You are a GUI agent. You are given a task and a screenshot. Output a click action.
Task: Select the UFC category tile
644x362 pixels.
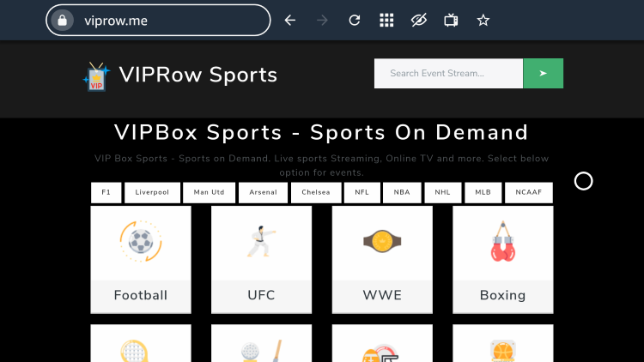[x=261, y=255]
